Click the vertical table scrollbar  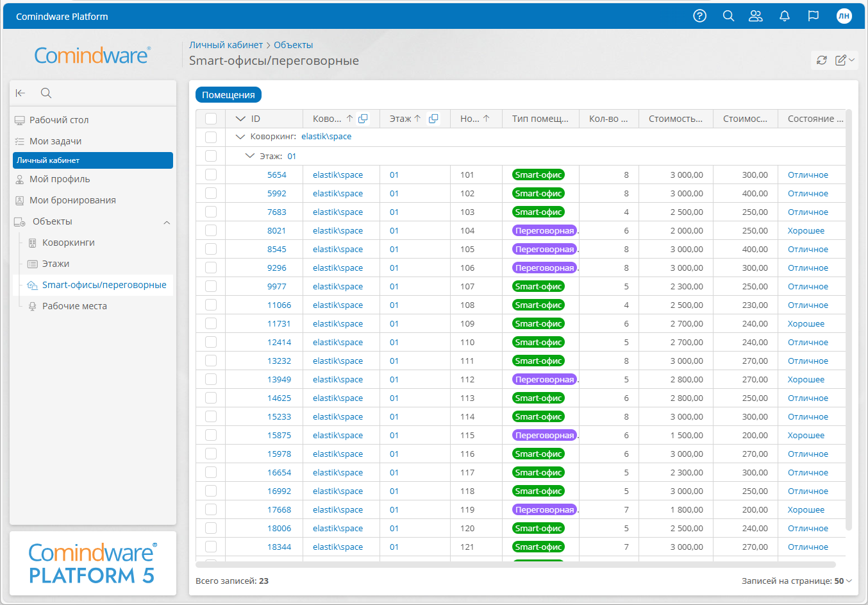coord(849,321)
